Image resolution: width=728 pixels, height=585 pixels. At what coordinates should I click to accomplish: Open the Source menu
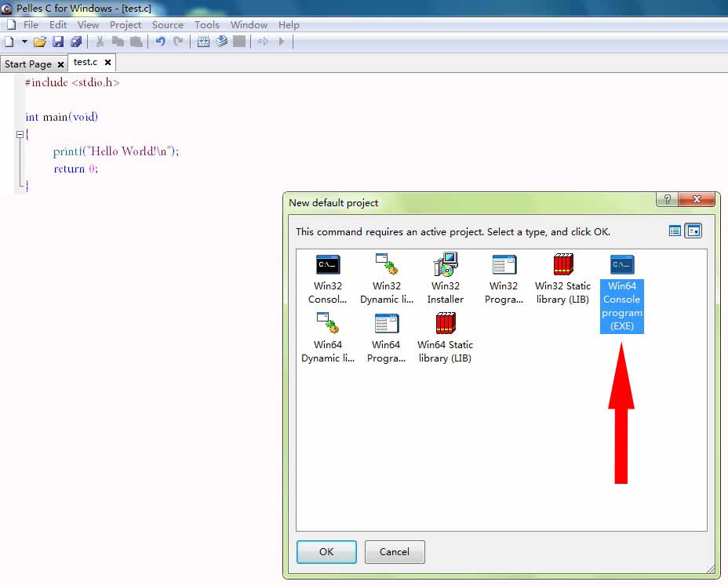pos(168,24)
